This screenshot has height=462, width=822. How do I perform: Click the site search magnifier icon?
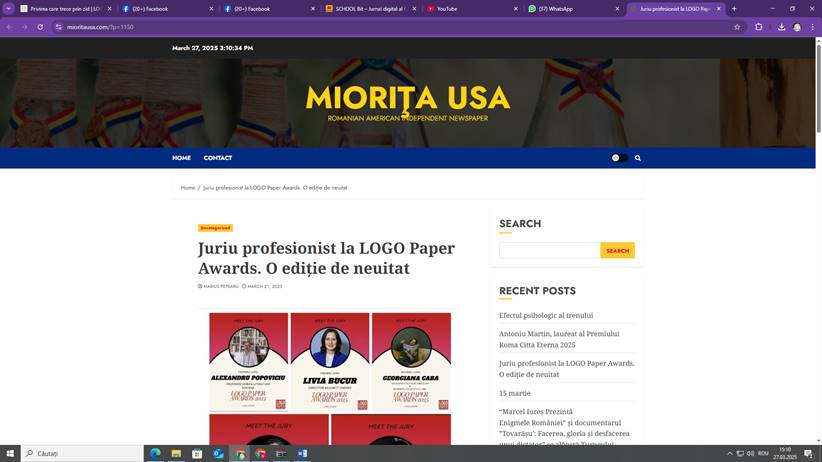point(637,158)
